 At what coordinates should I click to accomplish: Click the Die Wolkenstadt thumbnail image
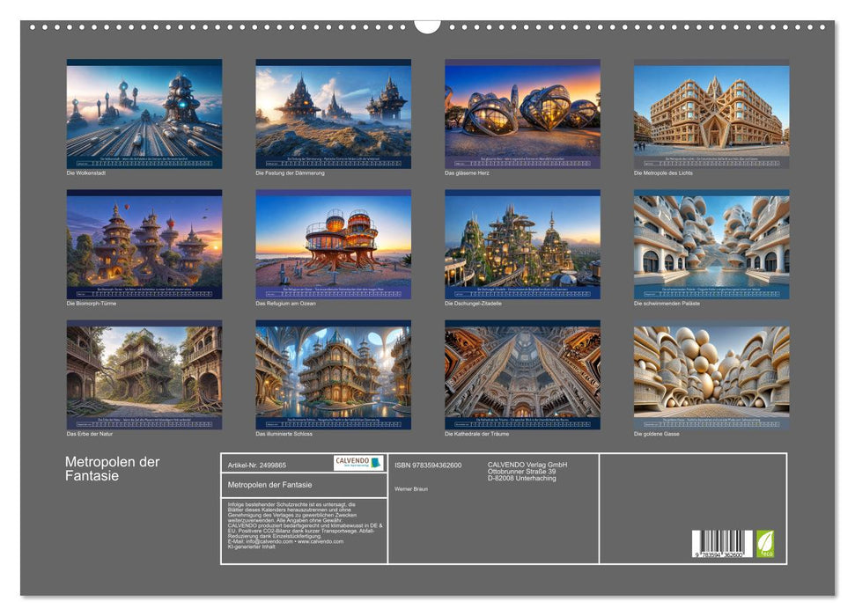pos(144,114)
